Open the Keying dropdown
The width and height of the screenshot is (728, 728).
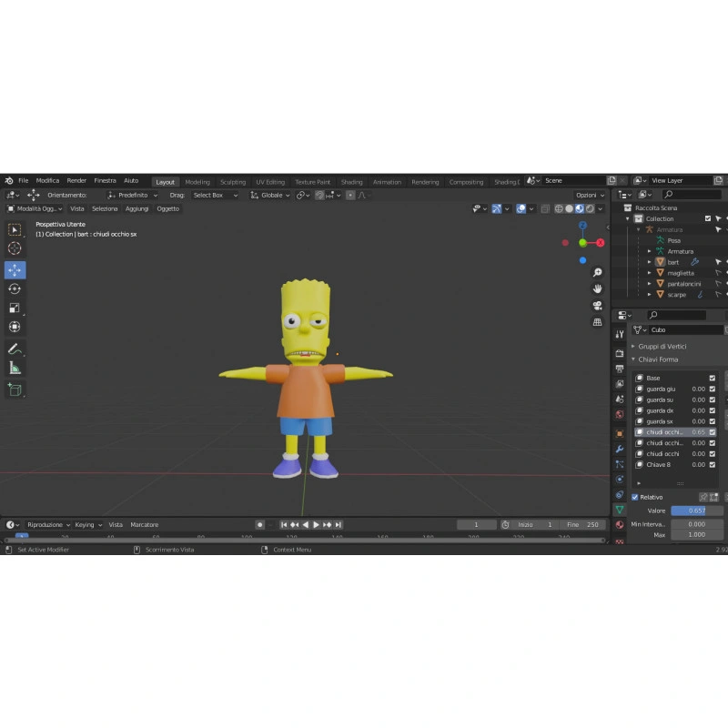(87, 525)
